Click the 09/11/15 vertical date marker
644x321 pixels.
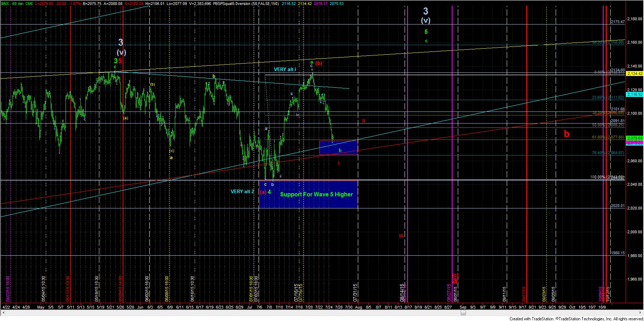(x=504, y=295)
